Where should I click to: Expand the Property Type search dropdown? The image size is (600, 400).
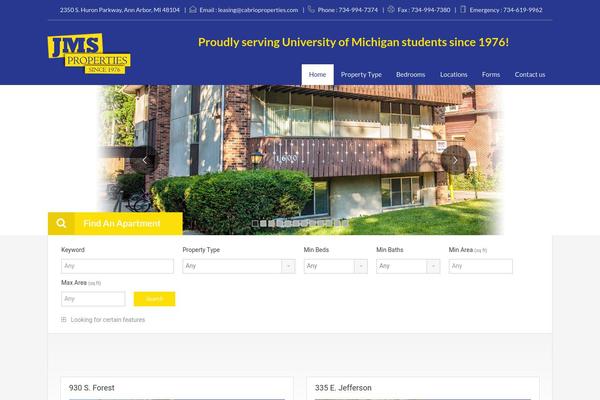tap(239, 266)
